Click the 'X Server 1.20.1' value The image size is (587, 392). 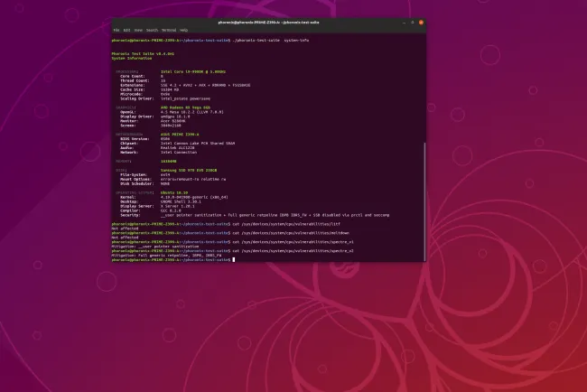(x=177, y=206)
